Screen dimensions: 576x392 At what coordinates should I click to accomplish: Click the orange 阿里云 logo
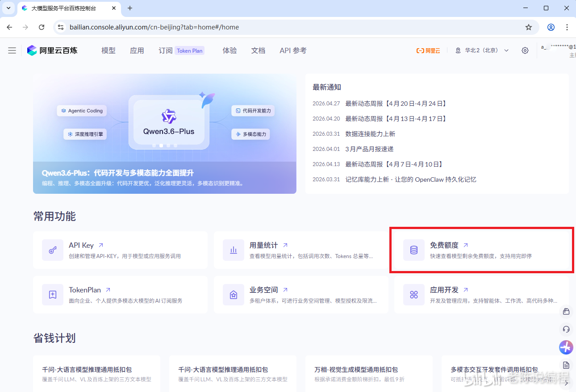coord(428,50)
